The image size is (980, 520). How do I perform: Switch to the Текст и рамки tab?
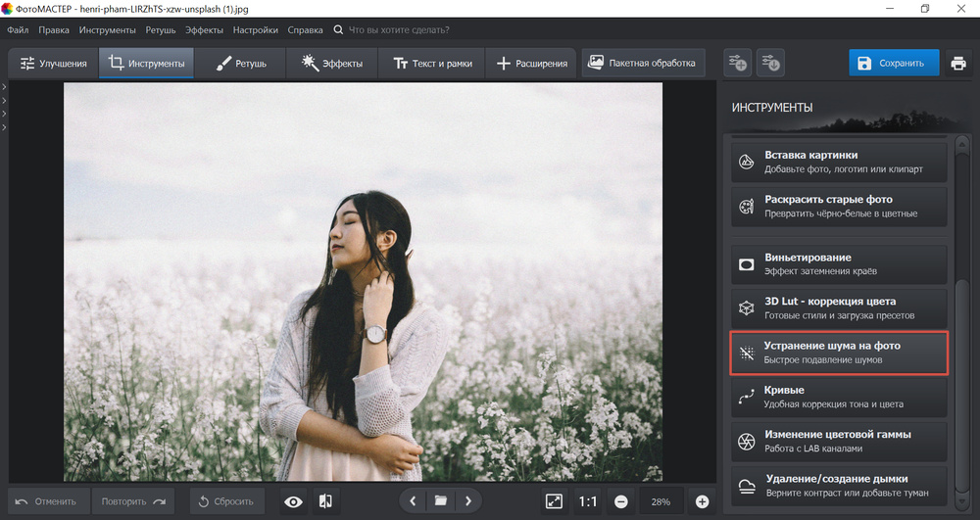(x=432, y=64)
